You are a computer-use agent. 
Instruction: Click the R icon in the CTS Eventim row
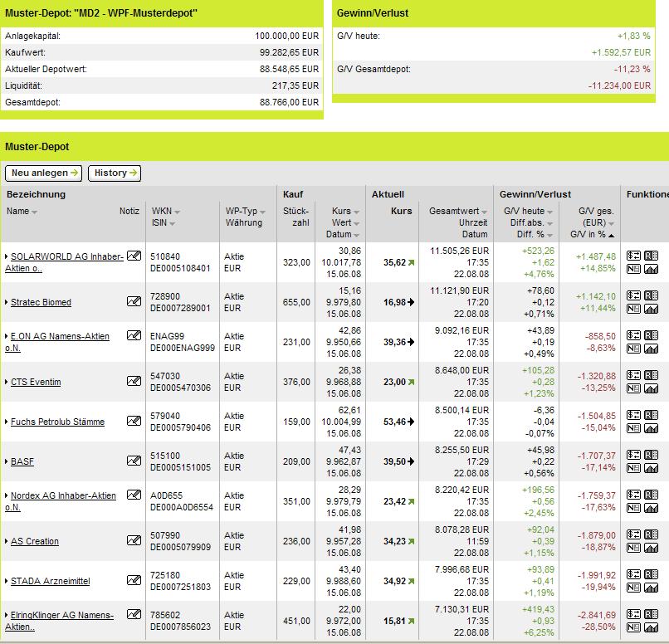click(x=651, y=375)
